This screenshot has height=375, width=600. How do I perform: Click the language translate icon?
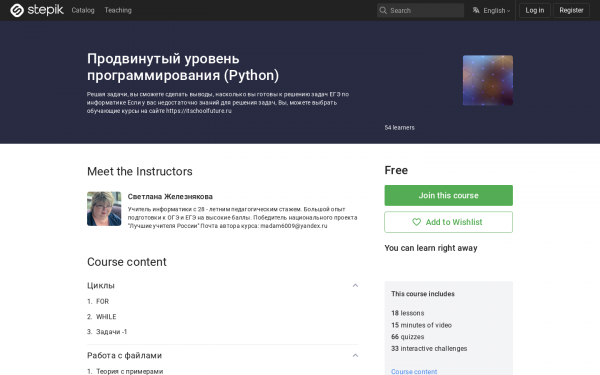click(476, 10)
